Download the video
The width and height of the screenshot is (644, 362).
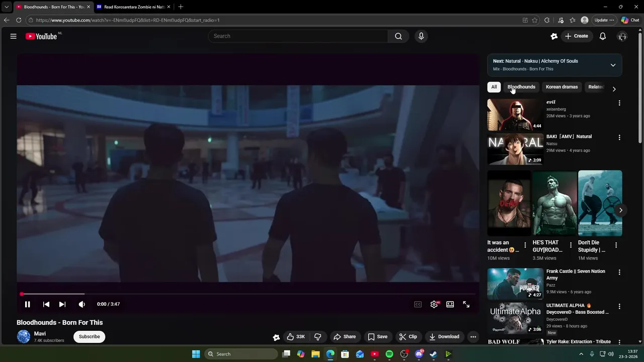(444, 337)
